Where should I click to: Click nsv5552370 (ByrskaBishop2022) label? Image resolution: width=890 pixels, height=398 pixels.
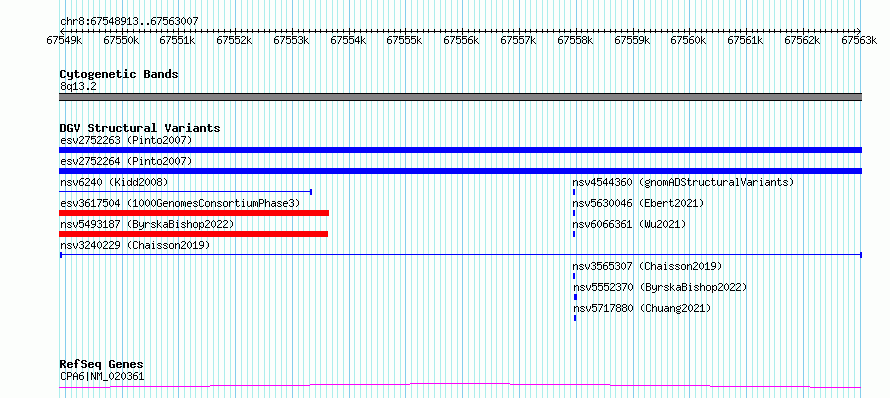(660, 287)
